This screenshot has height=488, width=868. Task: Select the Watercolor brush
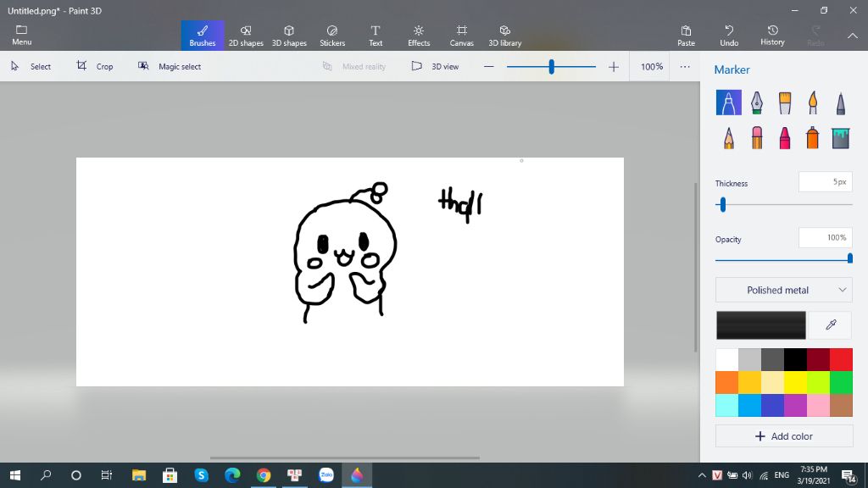pyautogui.click(x=813, y=103)
